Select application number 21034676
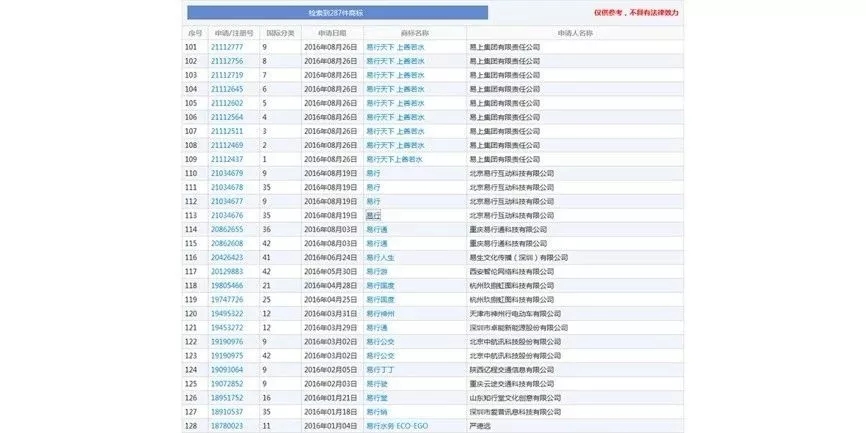Viewport: 866px width, 433px height. point(226,215)
